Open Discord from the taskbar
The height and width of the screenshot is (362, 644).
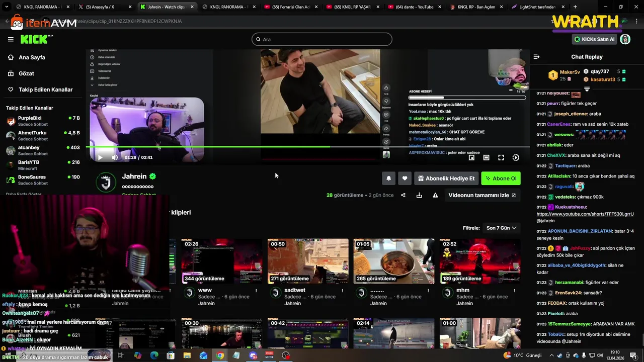[253, 355]
